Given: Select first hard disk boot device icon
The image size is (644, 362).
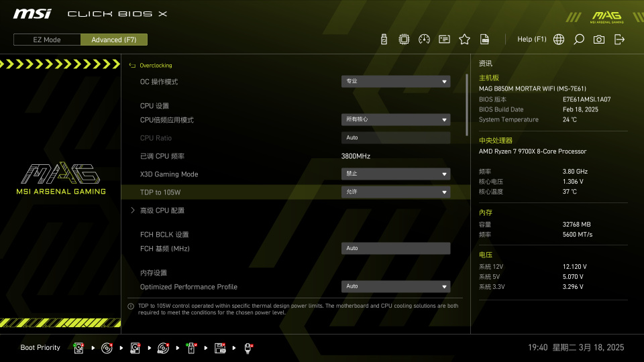Looking at the screenshot, I should pyautogui.click(x=78, y=348).
